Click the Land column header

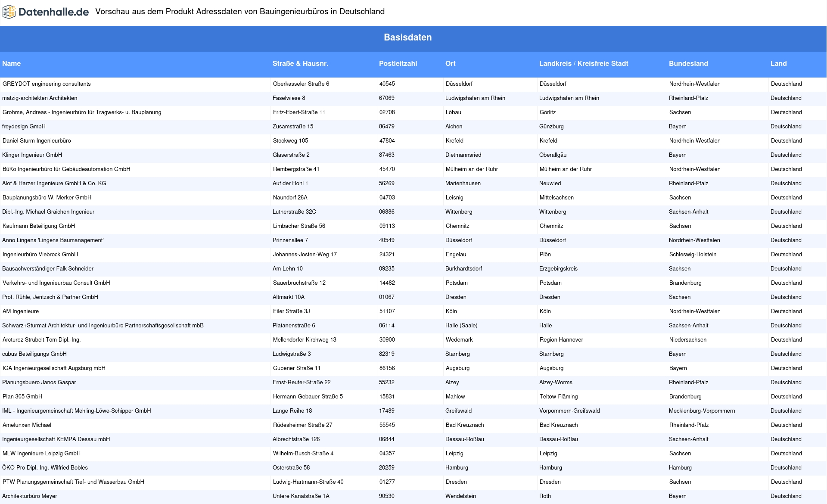tap(779, 63)
